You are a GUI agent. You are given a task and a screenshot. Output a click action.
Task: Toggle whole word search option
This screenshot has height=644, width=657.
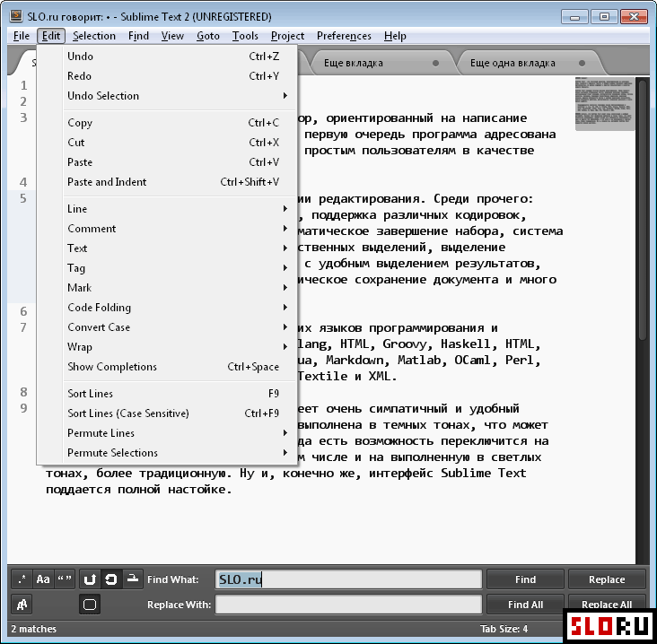pos(65,579)
